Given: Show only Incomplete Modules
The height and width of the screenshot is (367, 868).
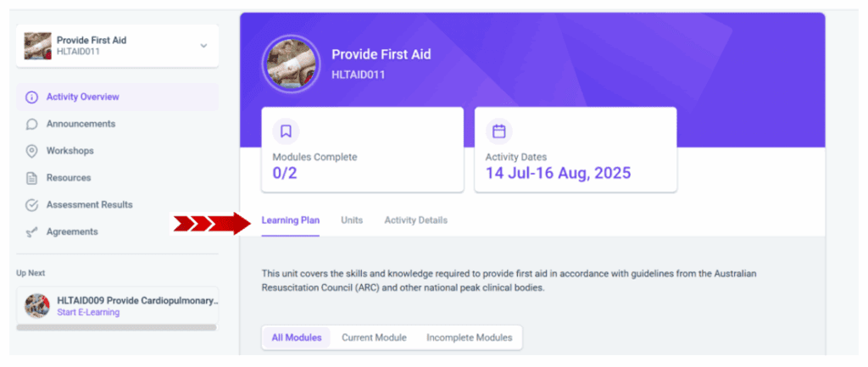Looking at the screenshot, I should [x=470, y=337].
